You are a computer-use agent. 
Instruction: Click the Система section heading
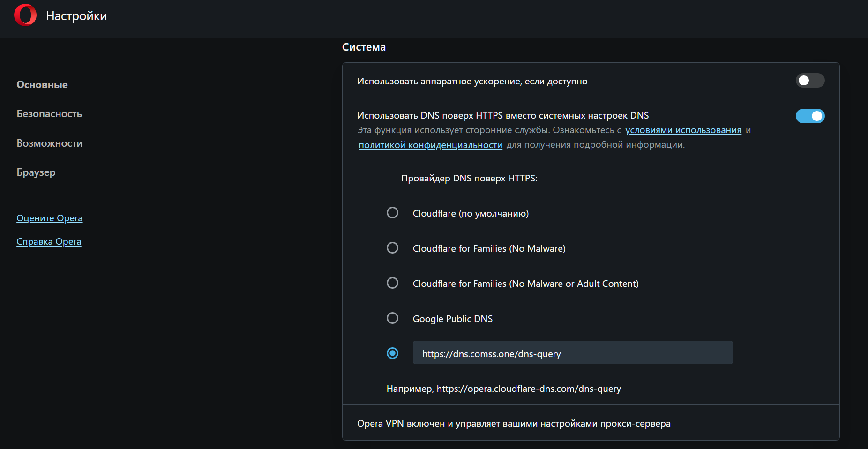pyautogui.click(x=364, y=47)
